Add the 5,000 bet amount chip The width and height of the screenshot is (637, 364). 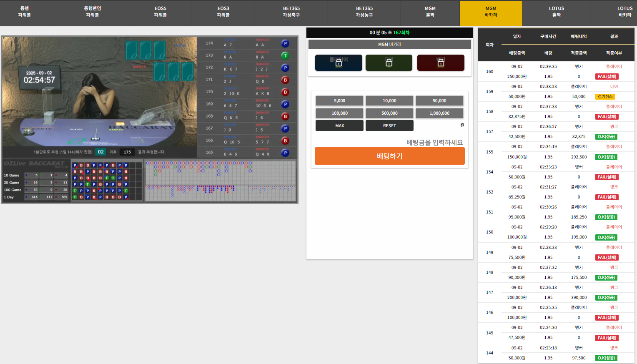coord(339,101)
